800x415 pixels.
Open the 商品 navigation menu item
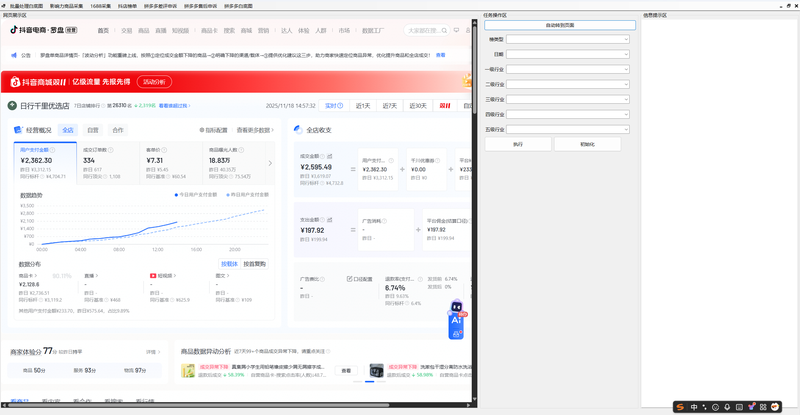click(x=144, y=31)
